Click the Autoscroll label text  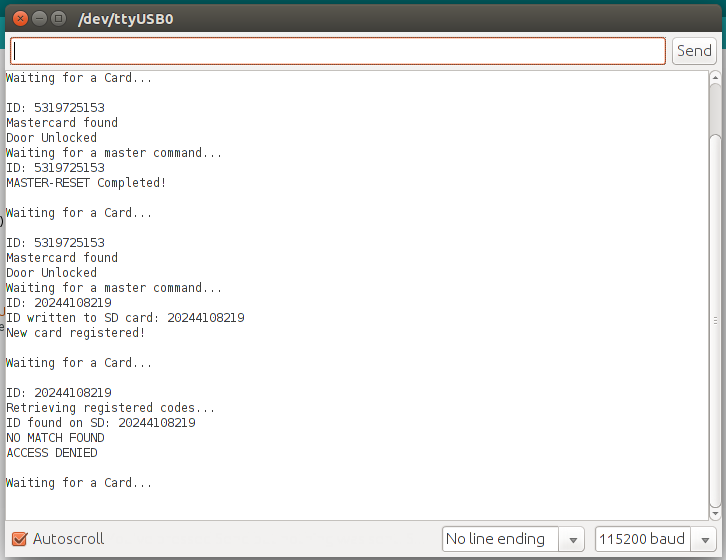69,539
